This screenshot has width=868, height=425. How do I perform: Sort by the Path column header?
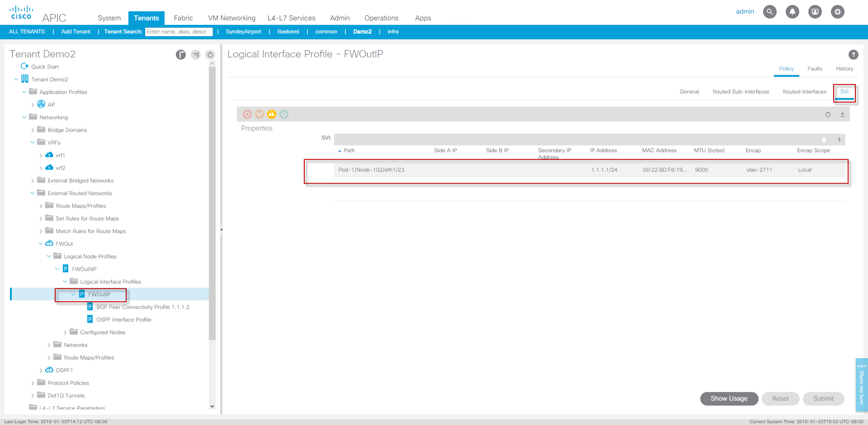[349, 151]
